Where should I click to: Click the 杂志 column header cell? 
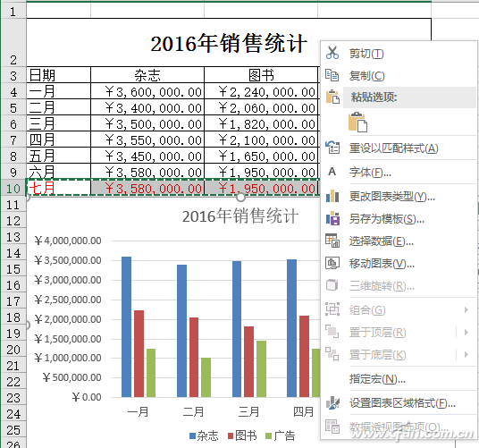pyautogui.click(x=147, y=75)
